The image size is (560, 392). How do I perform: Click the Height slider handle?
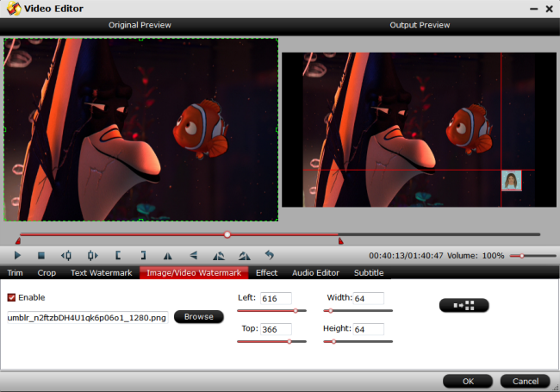point(333,342)
